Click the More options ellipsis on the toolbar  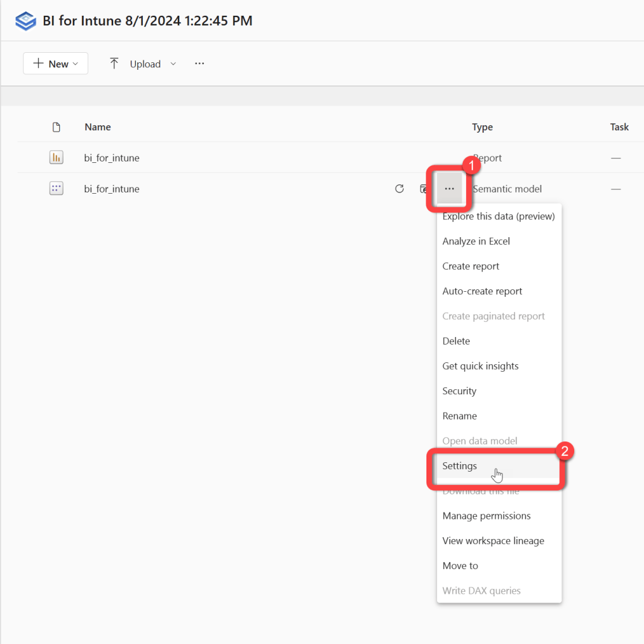pyautogui.click(x=199, y=64)
